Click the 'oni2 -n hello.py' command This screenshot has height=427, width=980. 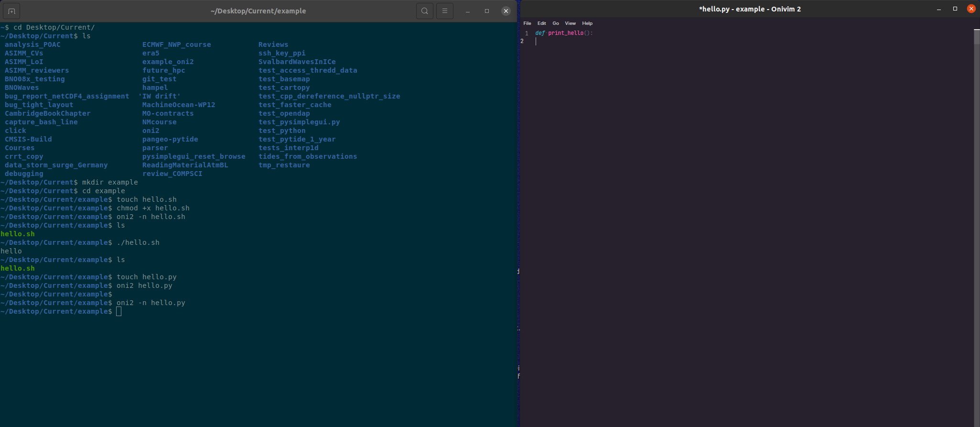pos(151,303)
